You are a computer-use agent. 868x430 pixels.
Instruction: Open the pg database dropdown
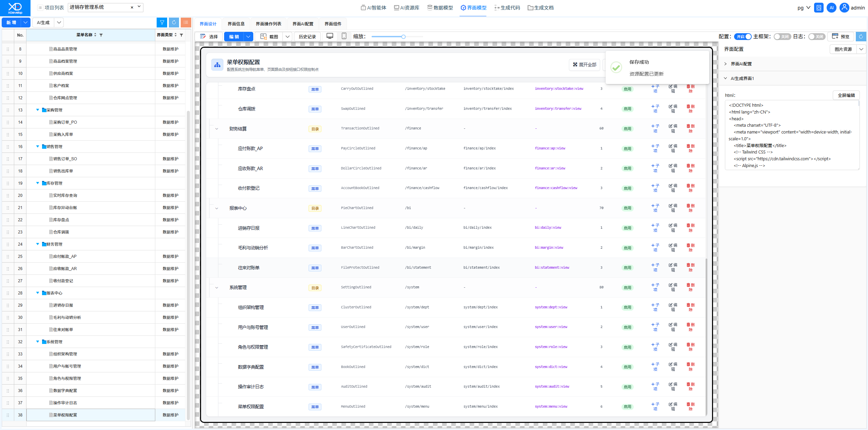804,7
